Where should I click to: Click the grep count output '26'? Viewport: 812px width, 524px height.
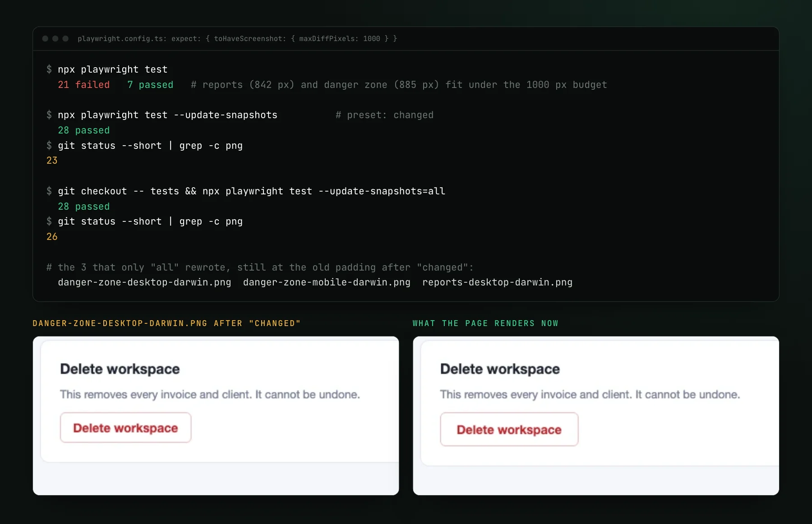[52, 237]
